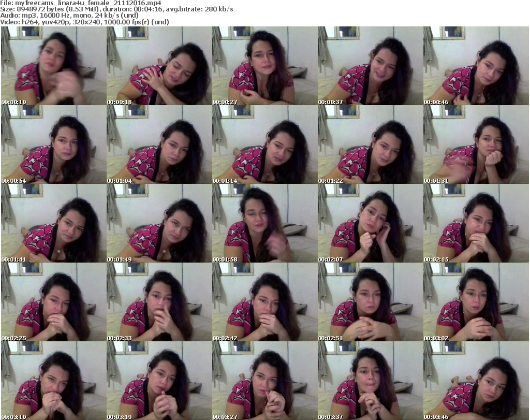
Task: Click the thumbnail timestamped 00:02:33
Action: click(159, 302)
